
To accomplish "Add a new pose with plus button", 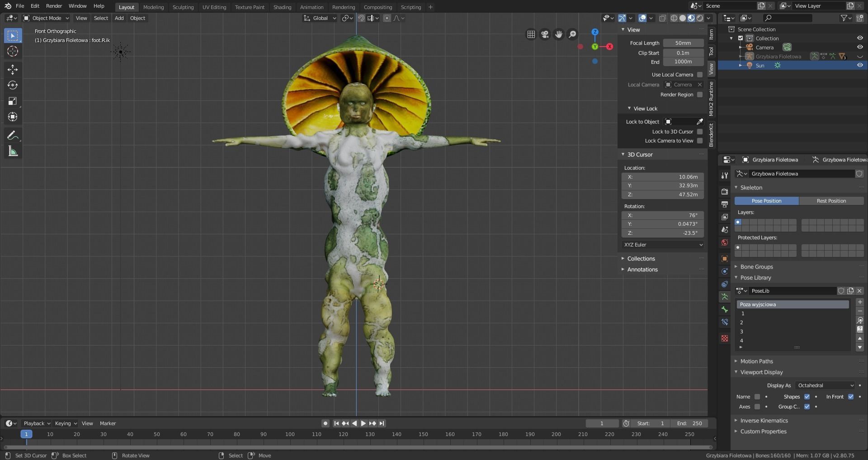I will pos(860,302).
